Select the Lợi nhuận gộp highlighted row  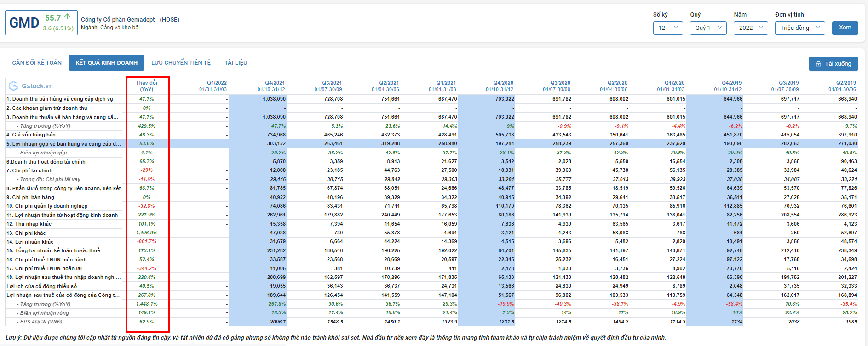pos(64,144)
